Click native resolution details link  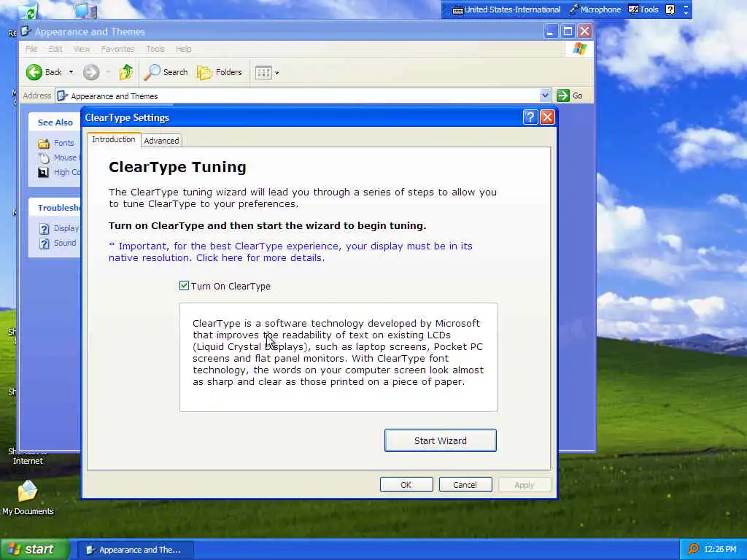(x=290, y=252)
